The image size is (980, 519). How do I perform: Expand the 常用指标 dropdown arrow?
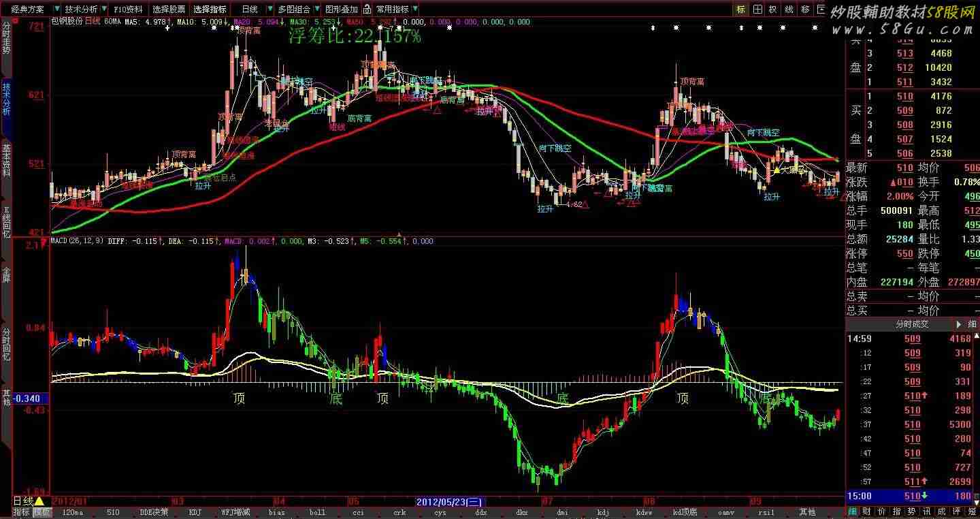pos(414,10)
